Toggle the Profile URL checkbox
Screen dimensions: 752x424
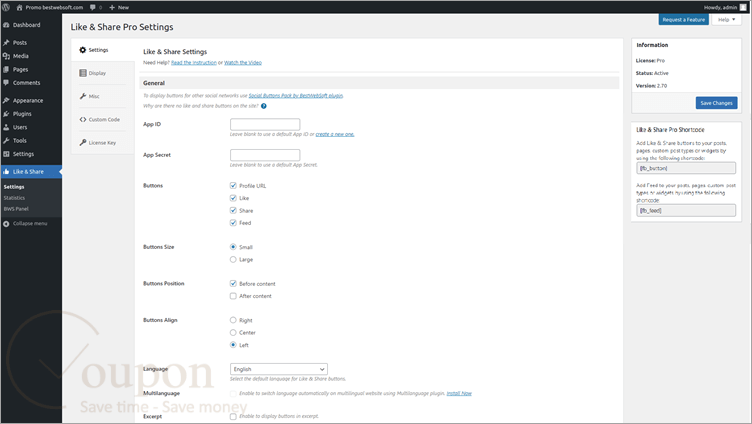(x=233, y=186)
